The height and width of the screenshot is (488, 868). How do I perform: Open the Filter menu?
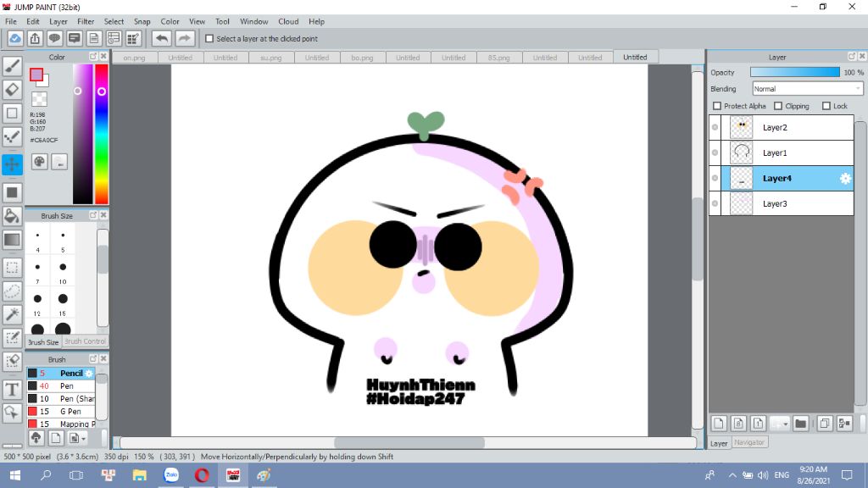(x=86, y=21)
